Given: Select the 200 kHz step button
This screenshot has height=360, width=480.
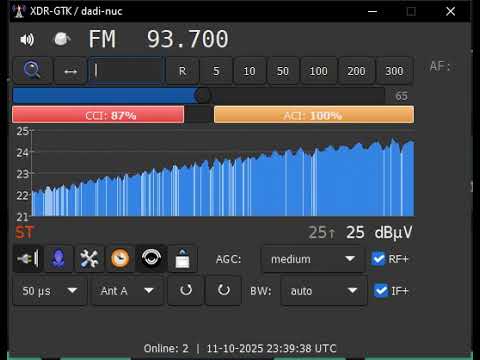Looking at the screenshot, I should 356,71.
